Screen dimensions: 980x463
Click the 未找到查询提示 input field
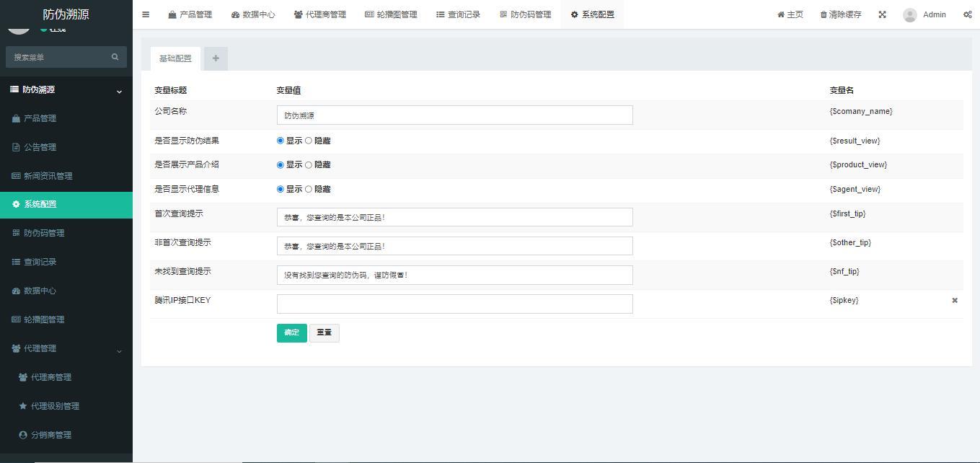(x=454, y=275)
